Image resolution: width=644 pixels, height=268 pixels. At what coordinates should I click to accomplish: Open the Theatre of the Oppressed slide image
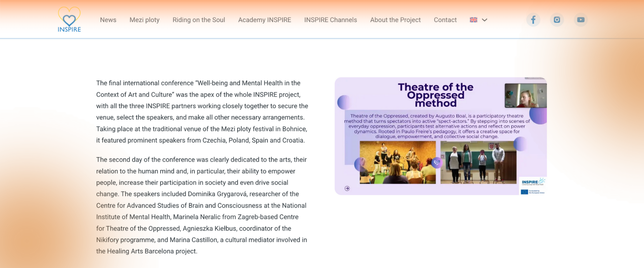pos(441,136)
